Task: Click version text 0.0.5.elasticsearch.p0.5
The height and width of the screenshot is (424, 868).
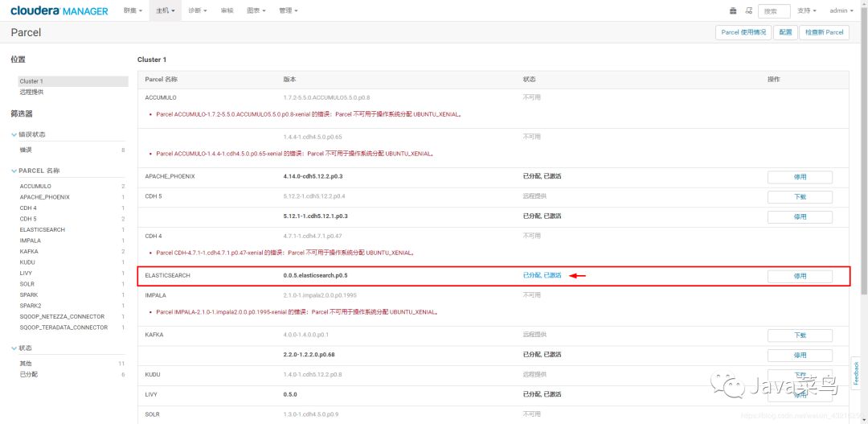Action: [x=315, y=275]
